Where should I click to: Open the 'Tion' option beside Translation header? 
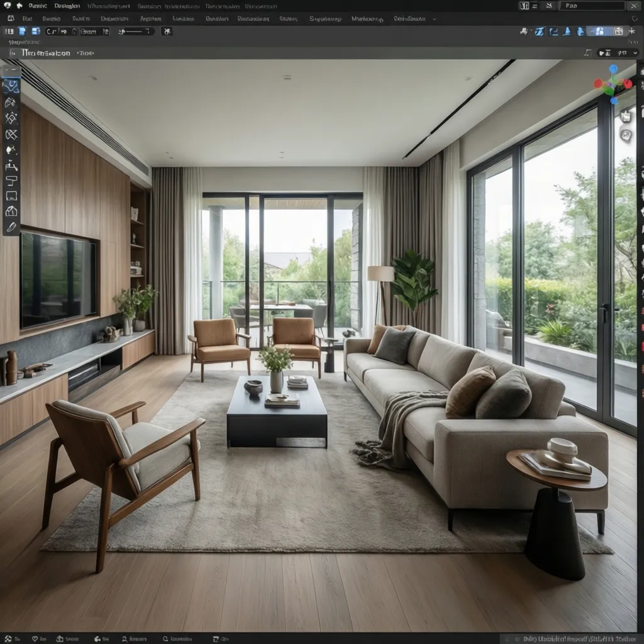pos(85,53)
